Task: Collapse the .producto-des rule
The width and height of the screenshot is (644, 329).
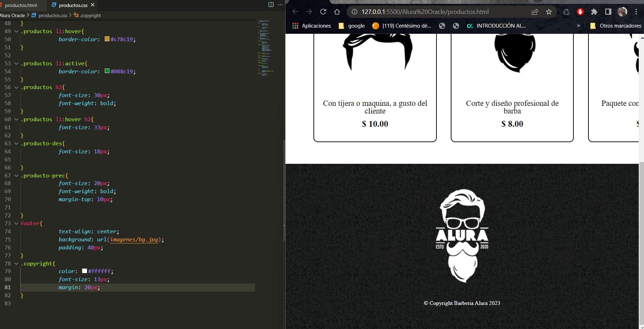Action: tap(16, 144)
